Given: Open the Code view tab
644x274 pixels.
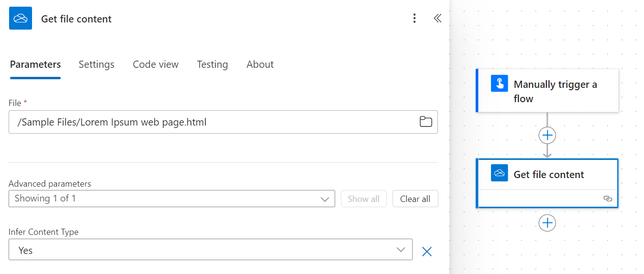Looking at the screenshot, I should (x=155, y=64).
